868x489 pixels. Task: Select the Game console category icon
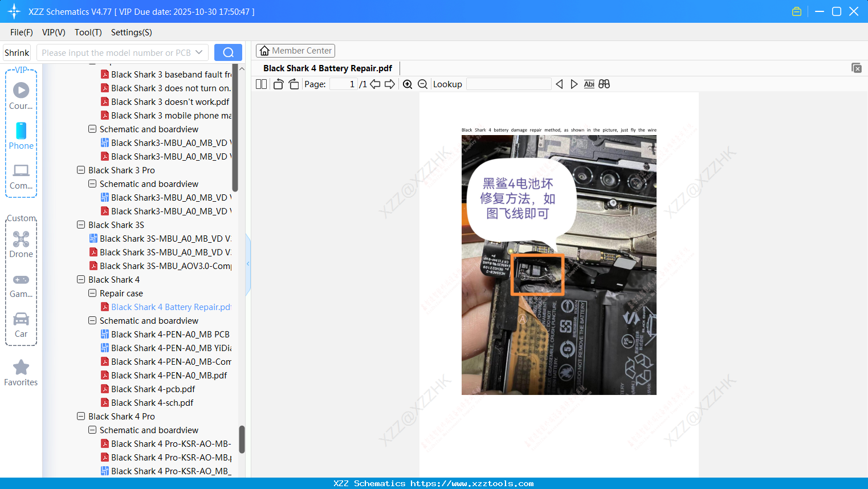[21, 286]
